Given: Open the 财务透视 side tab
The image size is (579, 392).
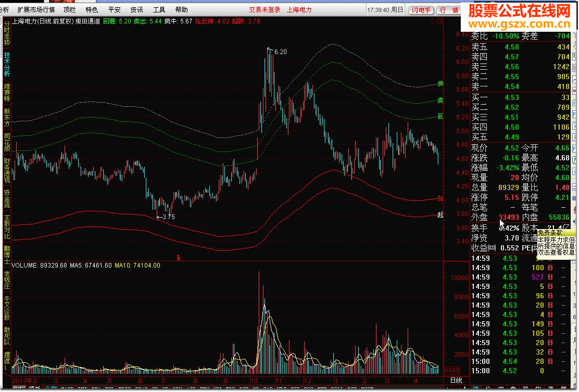Looking at the screenshot, I should 7,171.
